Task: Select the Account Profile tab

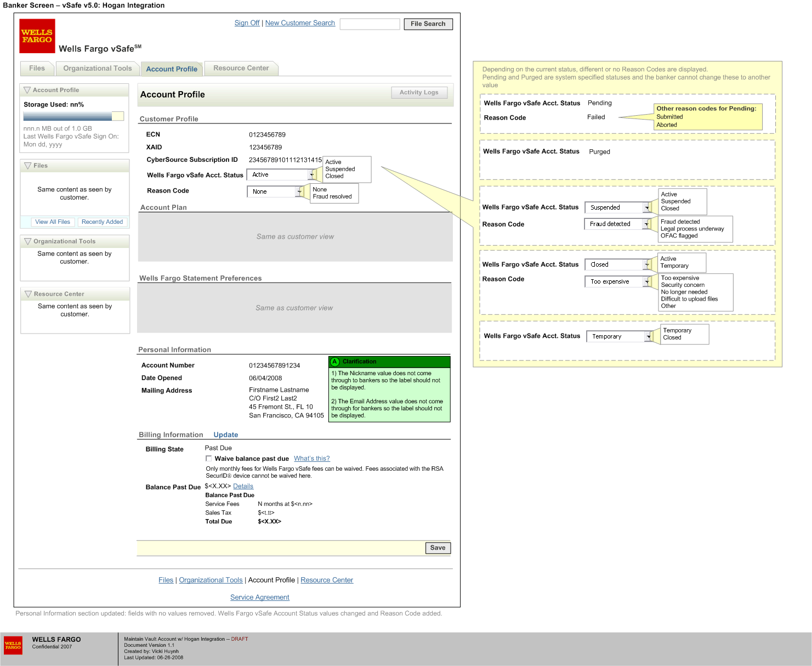Action: pyautogui.click(x=172, y=69)
